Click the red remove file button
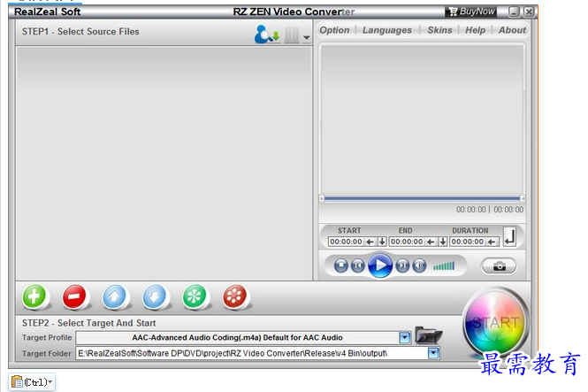This screenshot has height=392, width=588. (74, 296)
